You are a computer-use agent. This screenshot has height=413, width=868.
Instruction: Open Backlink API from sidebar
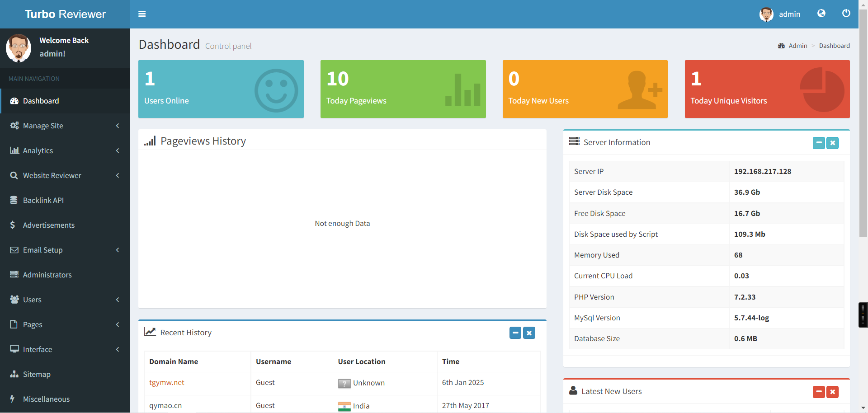pos(43,200)
